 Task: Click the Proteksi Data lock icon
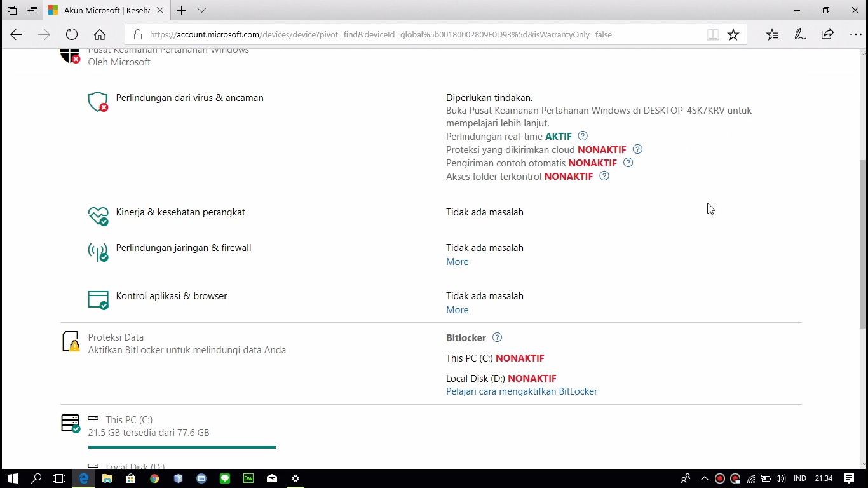[71, 341]
